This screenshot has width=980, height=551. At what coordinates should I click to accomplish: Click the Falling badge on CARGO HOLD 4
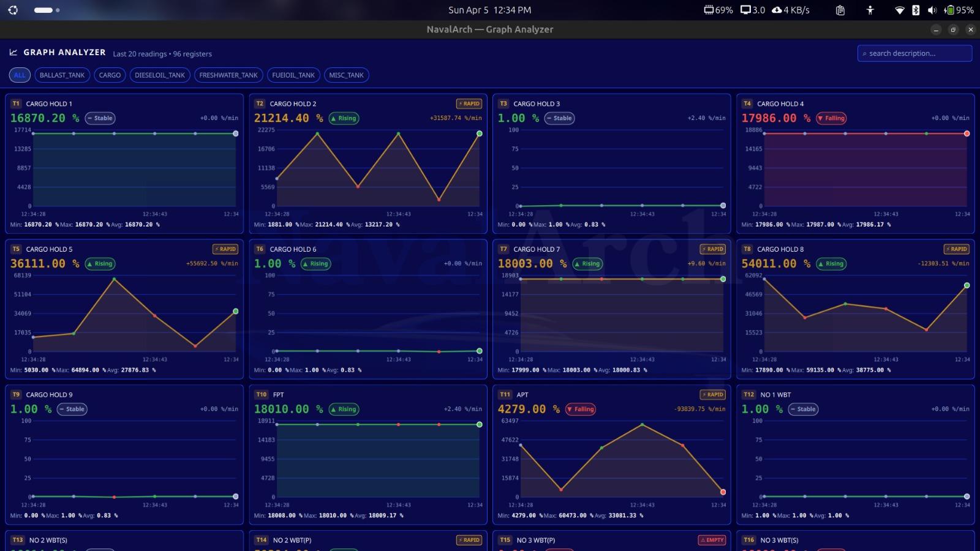pos(831,118)
